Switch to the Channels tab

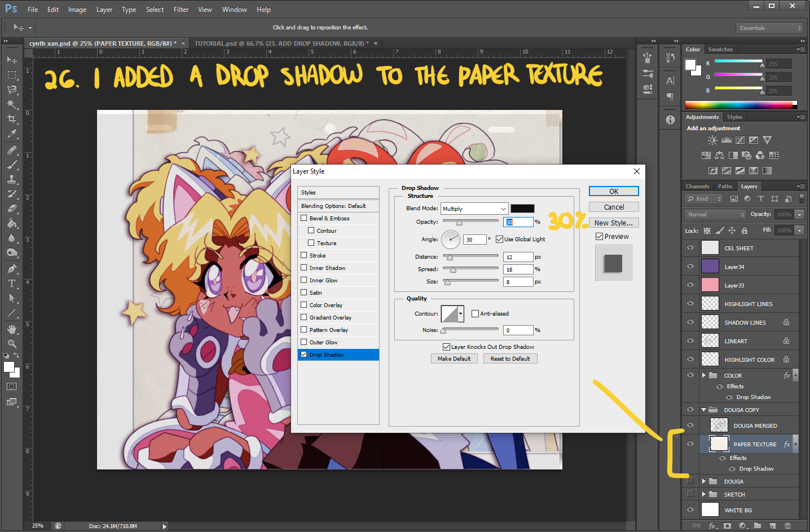697,187
